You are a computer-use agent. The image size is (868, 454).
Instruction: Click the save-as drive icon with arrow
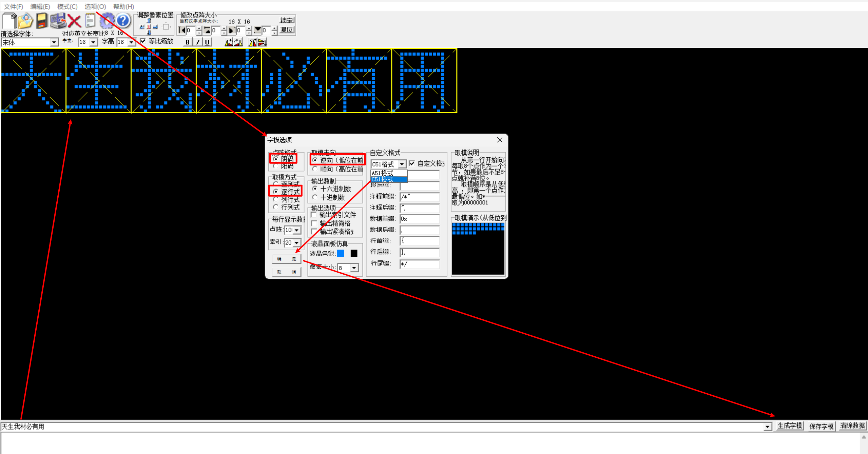(58, 21)
